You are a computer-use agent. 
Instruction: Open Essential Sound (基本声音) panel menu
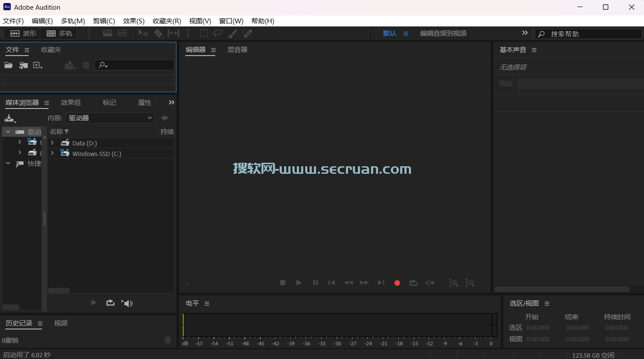pos(534,50)
